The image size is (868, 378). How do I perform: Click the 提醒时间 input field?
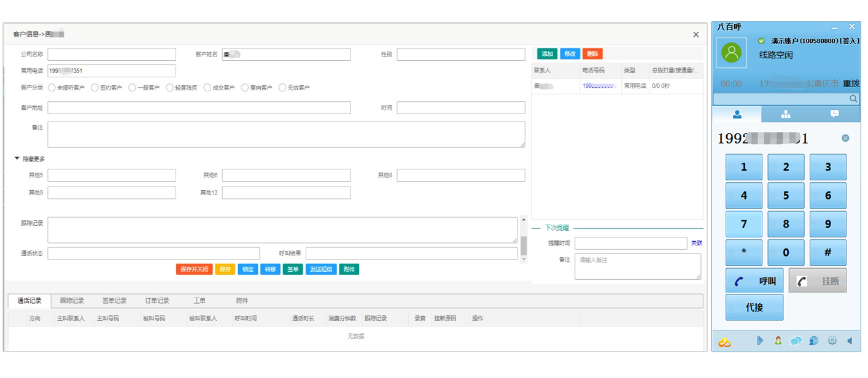[x=630, y=244]
